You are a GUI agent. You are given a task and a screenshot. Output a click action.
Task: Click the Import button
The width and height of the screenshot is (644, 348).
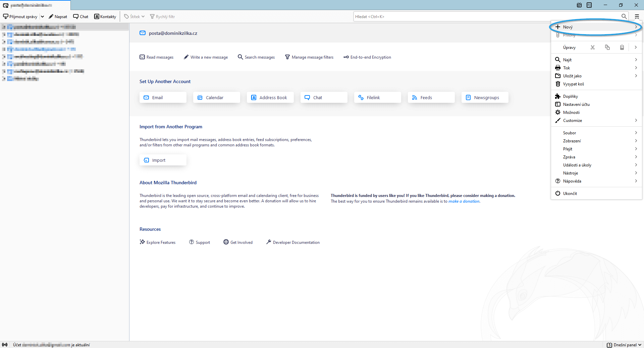click(163, 160)
